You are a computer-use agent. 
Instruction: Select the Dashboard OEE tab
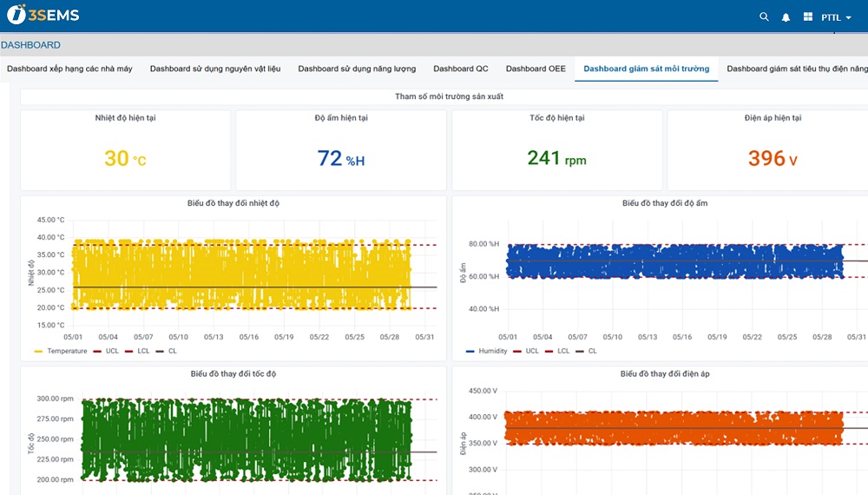coord(536,69)
